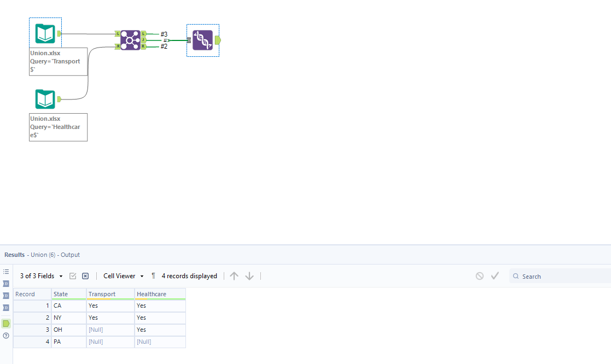Viewport: 611px width, 364px height.
Task: Toggle the select fields checkbox in Results toolbar
Action: tap(73, 276)
